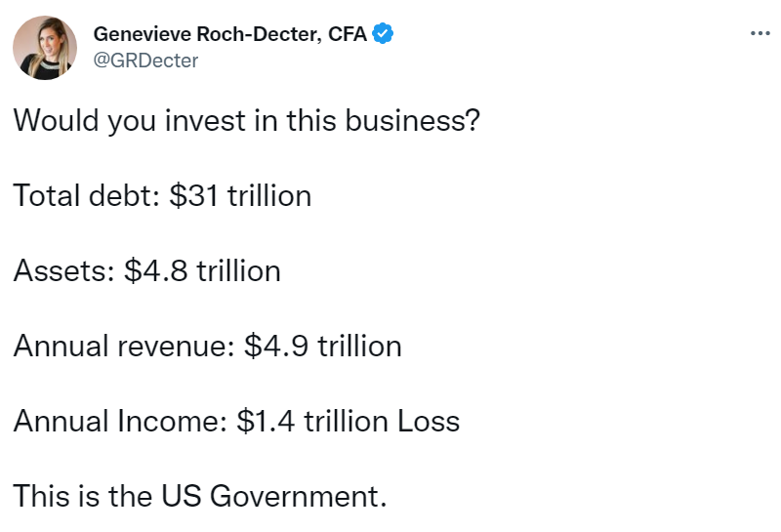Click the 'Assets:' label

tap(64, 270)
